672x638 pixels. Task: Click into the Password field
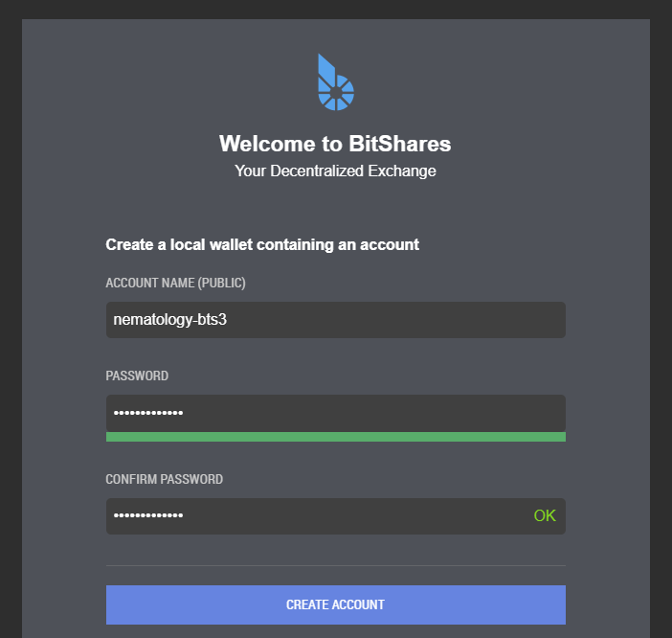(335, 413)
